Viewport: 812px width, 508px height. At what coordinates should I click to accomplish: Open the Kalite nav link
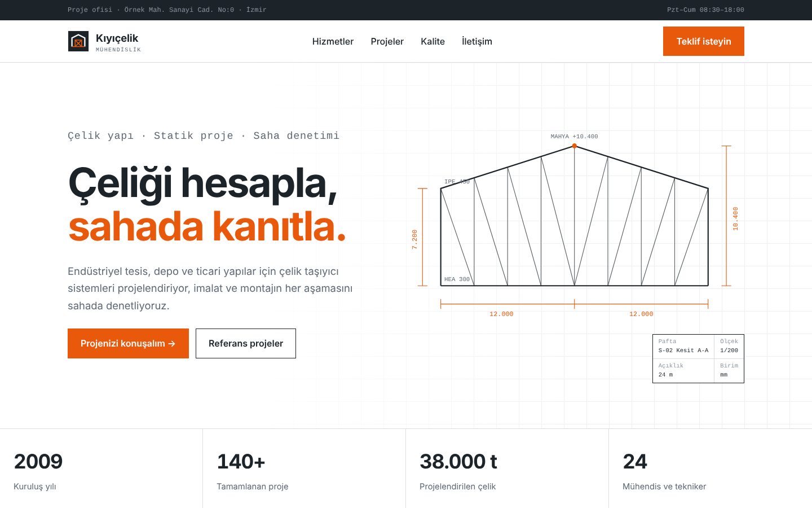pyautogui.click(x=433, y=41)
